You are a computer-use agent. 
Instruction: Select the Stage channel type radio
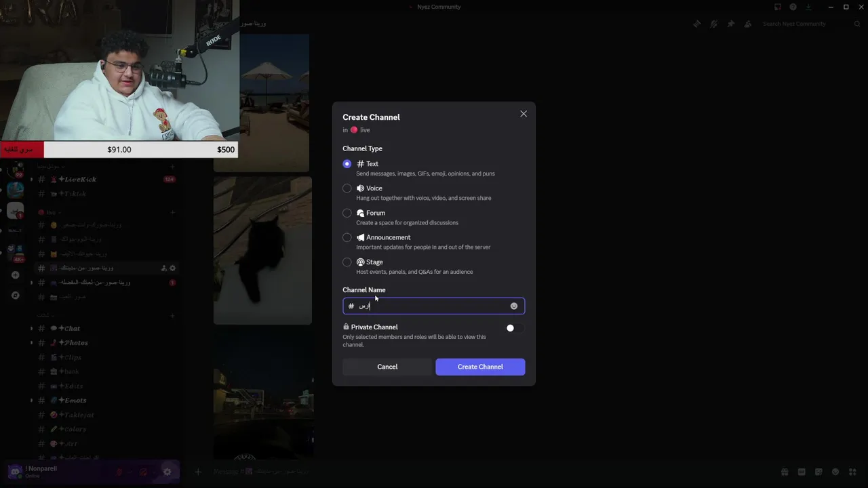(347, 262)
